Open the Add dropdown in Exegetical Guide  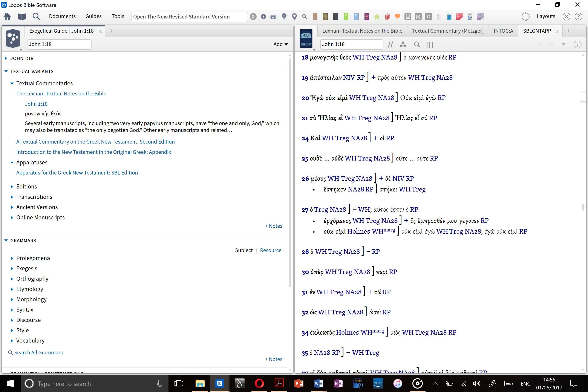pos(280,44)
